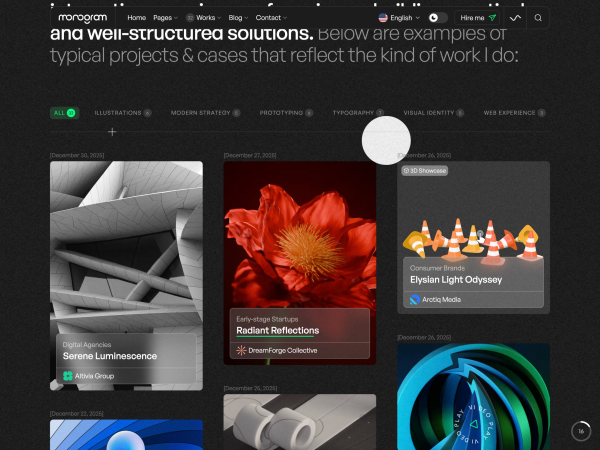Click the Early-stage Startups category label
Viewport: 600px width, 450px height.
[x=267, y=319]
